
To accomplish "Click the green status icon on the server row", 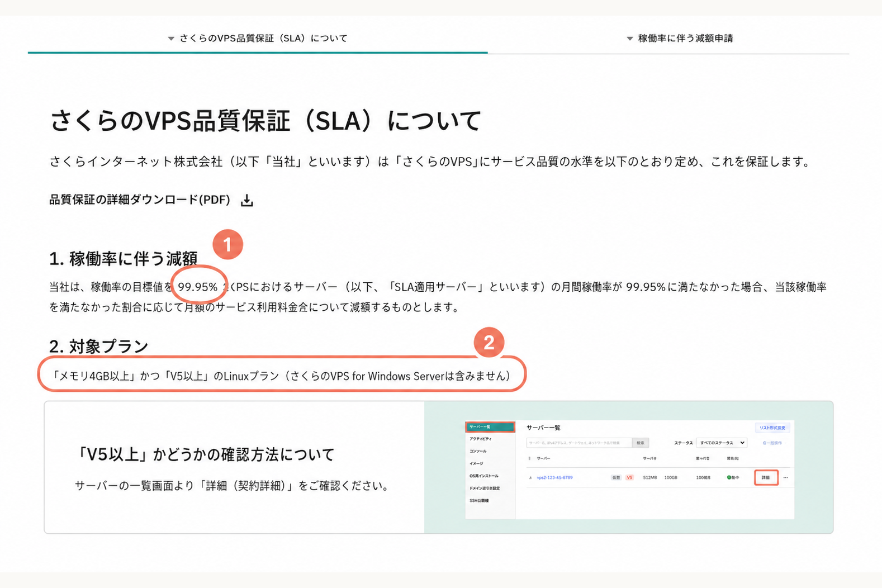I will coord(729,477).
